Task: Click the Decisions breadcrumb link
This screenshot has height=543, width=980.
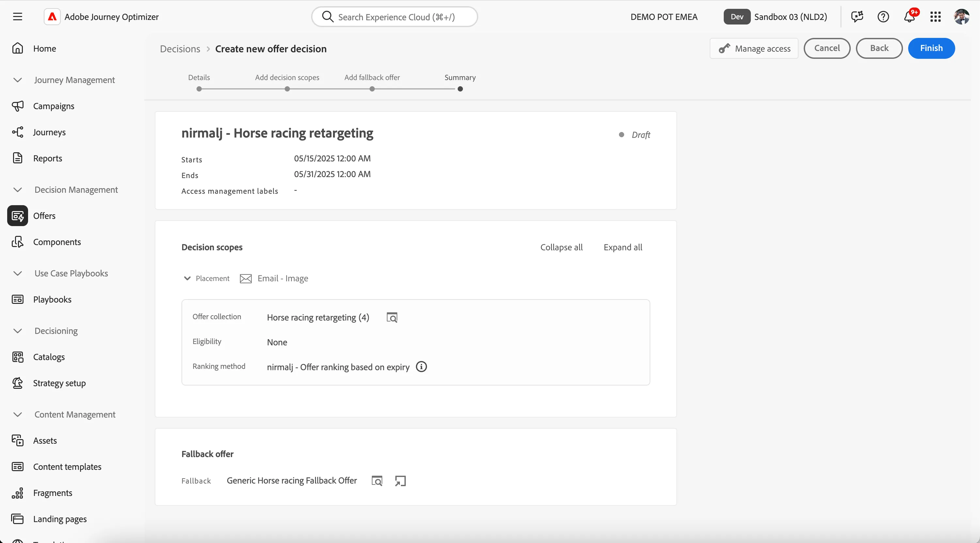Action: coord(180,49)
